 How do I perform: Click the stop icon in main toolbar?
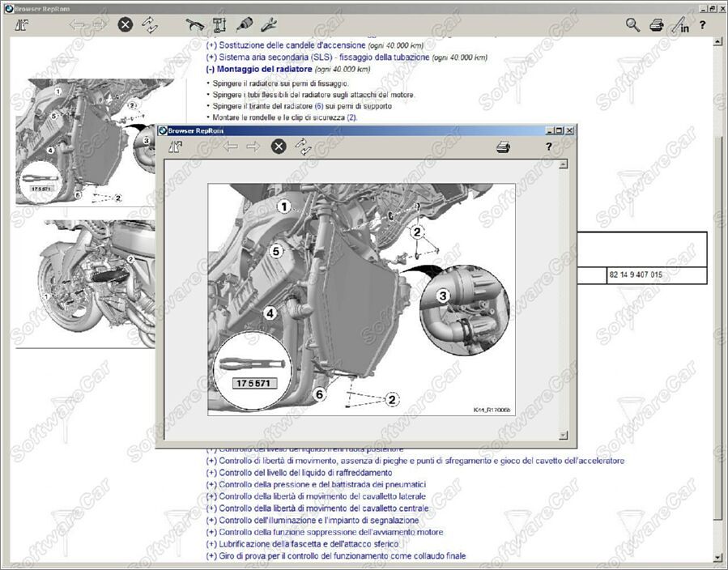tap(125, 24)
